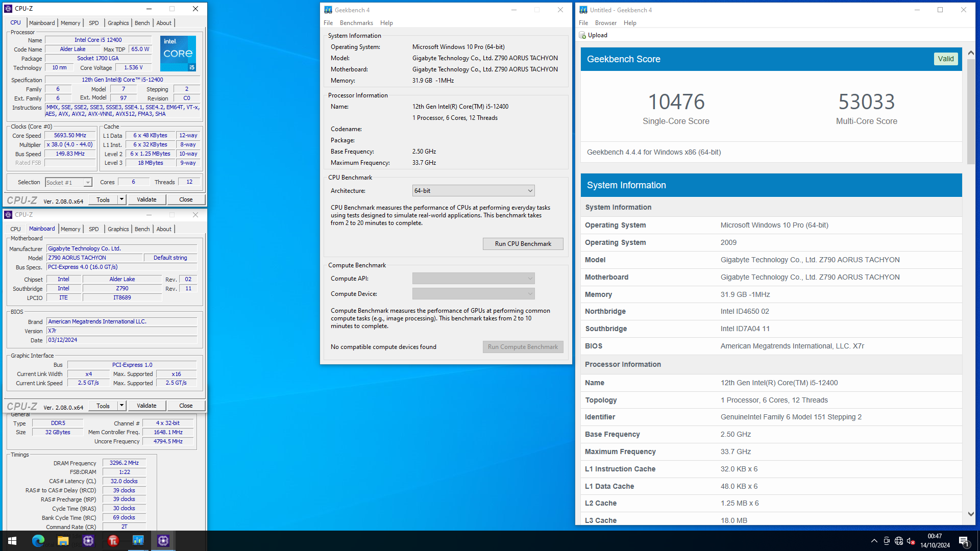
Task: Show hidden tray icons chevron
Action: [x=874, y=541]
